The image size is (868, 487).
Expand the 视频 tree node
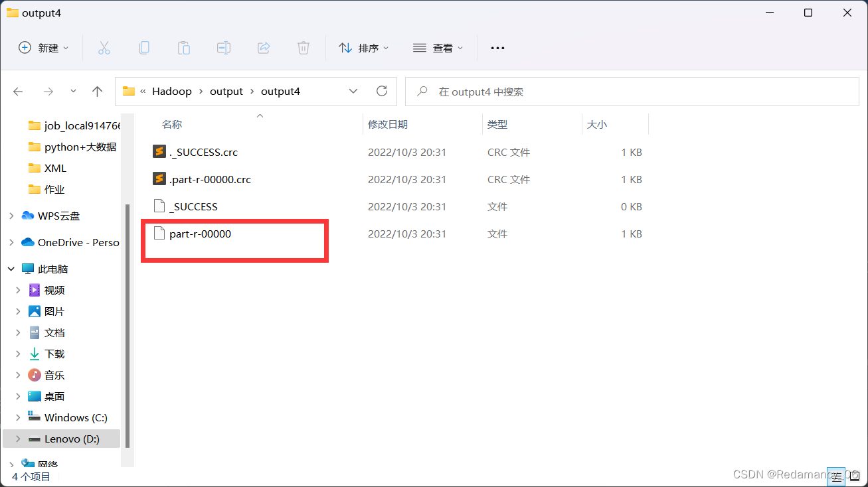(x=18, y=290)
